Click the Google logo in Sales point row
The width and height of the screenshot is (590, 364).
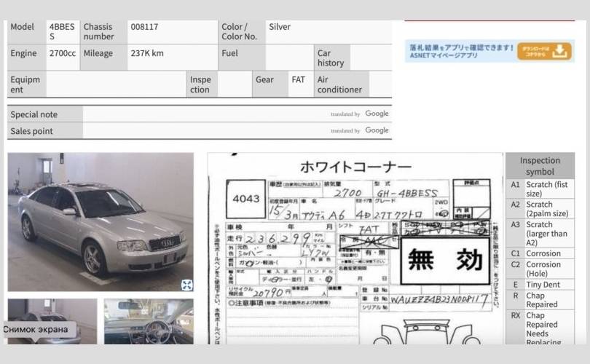377,130
